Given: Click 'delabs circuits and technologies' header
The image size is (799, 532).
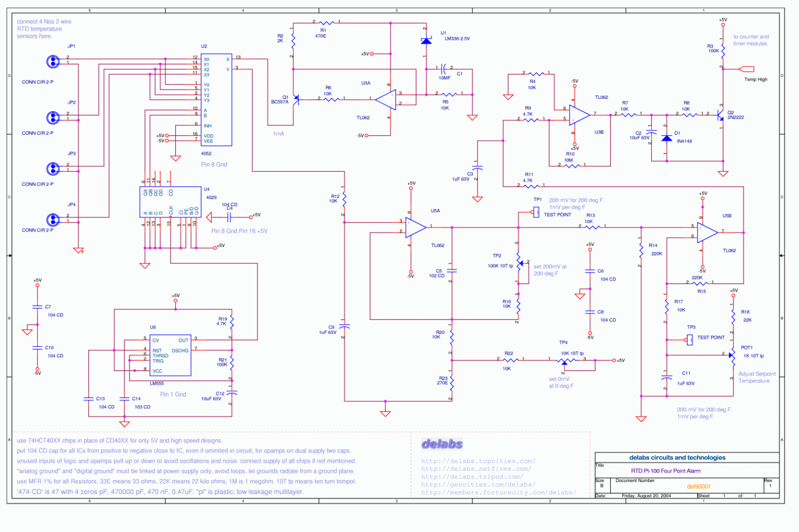Looking at the screenshot, I should (x=677, y=458).
